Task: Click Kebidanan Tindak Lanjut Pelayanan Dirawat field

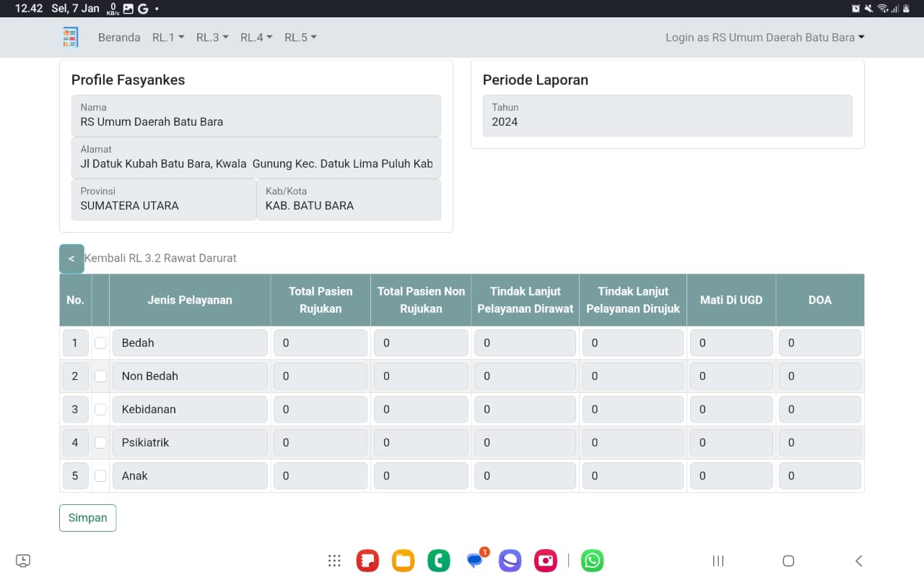Action: point(525,409)
